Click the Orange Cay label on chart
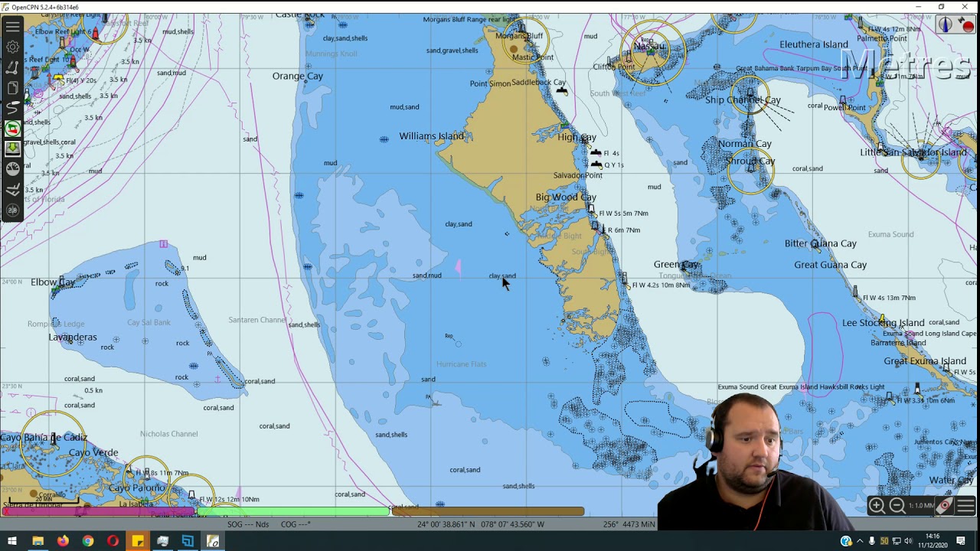This screenshot has width=980, height=551. [x=298, y=76]
